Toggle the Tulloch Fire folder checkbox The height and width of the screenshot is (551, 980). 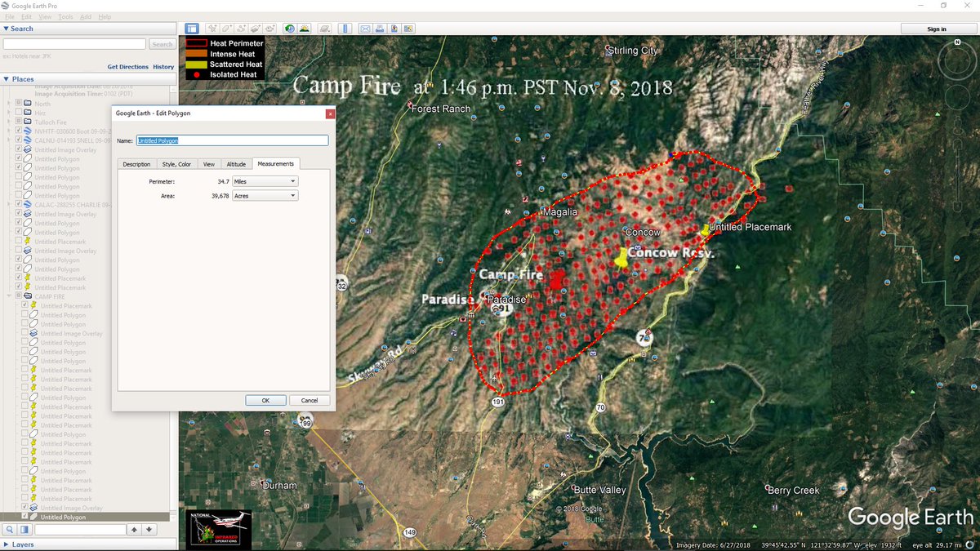(x=19, y=122)
